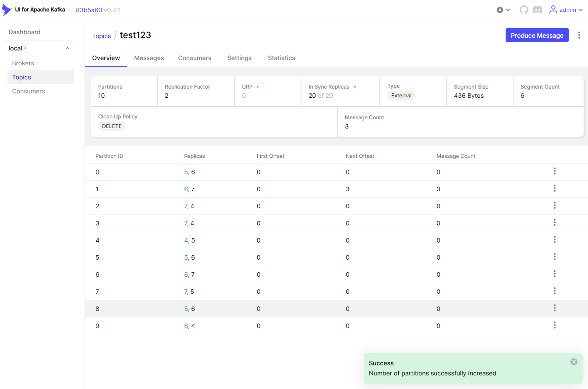Click the 83b5a60 commit version link
588x389 pixels.
89,10
